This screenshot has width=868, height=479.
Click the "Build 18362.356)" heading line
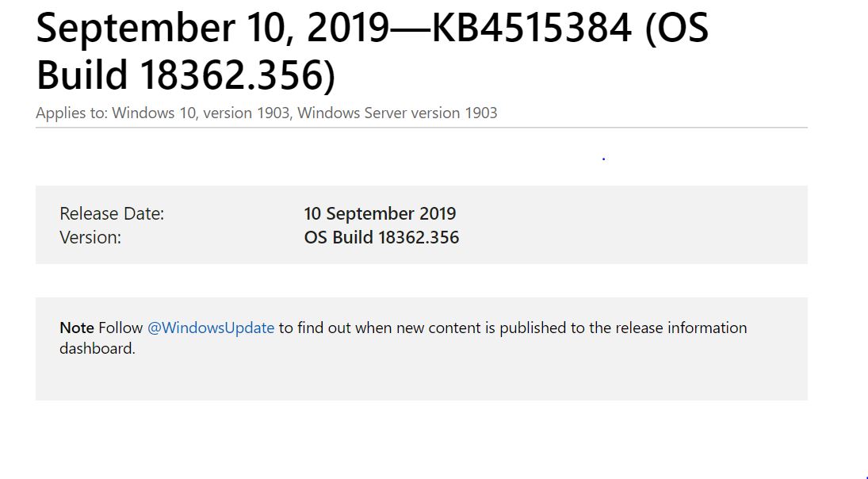(186, 75)
